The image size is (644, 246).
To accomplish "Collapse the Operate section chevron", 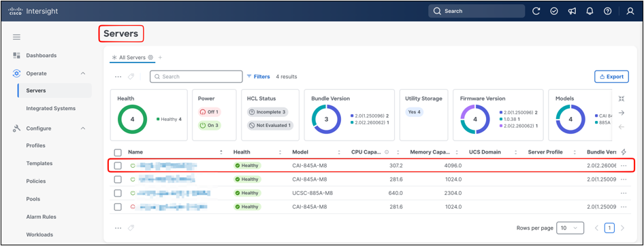I will click(x=83, y=73).
